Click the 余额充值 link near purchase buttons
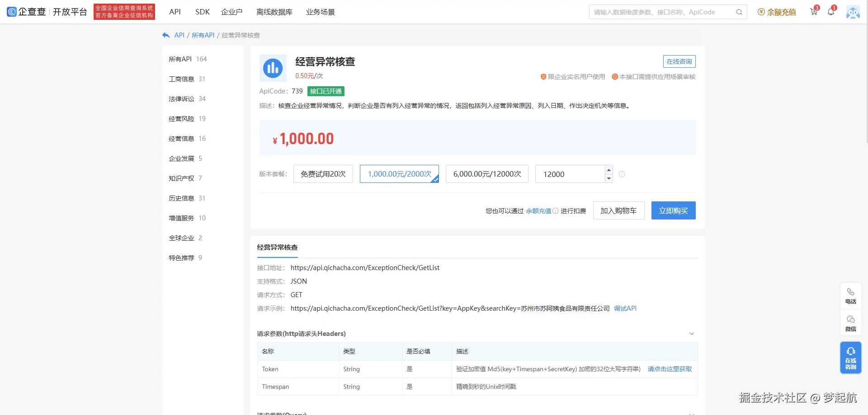Image resolution: width=868 pixels, height=415 pixels. click(x=538, y=211)
